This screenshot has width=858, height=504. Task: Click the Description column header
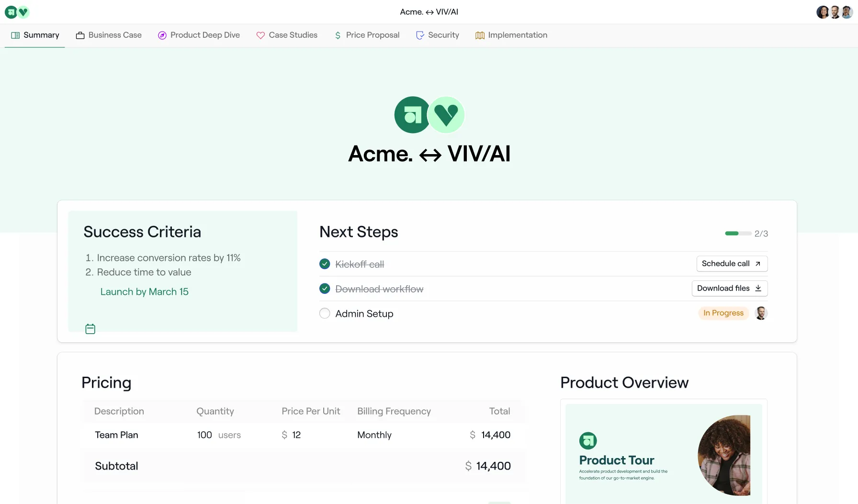point(119,411)
